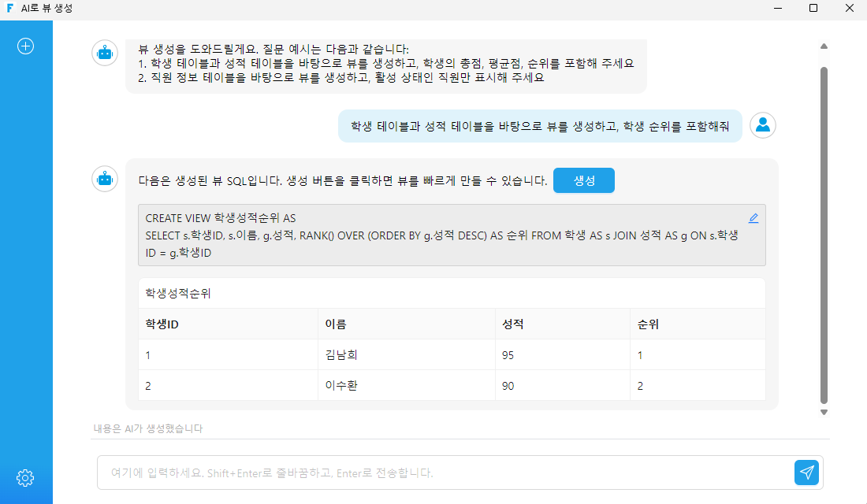Click the scrollbar down arrow

824,413
